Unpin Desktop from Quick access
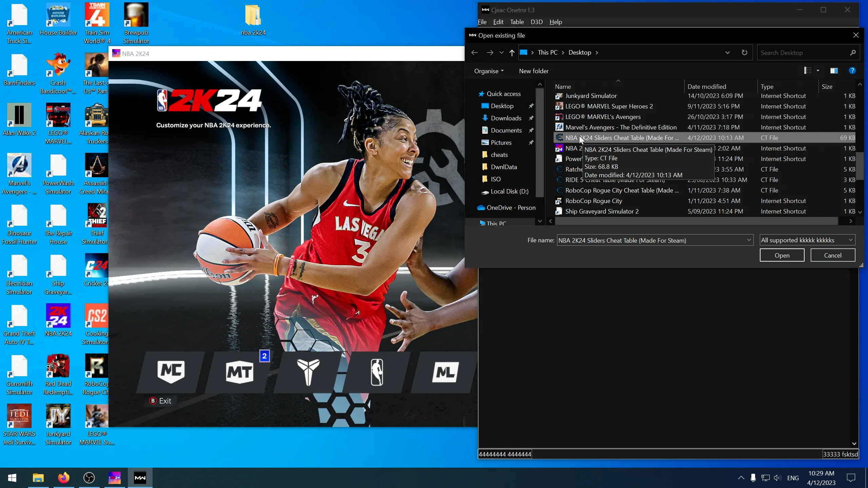The height and width of the screenshot is (488, 868). pos(531,106)
